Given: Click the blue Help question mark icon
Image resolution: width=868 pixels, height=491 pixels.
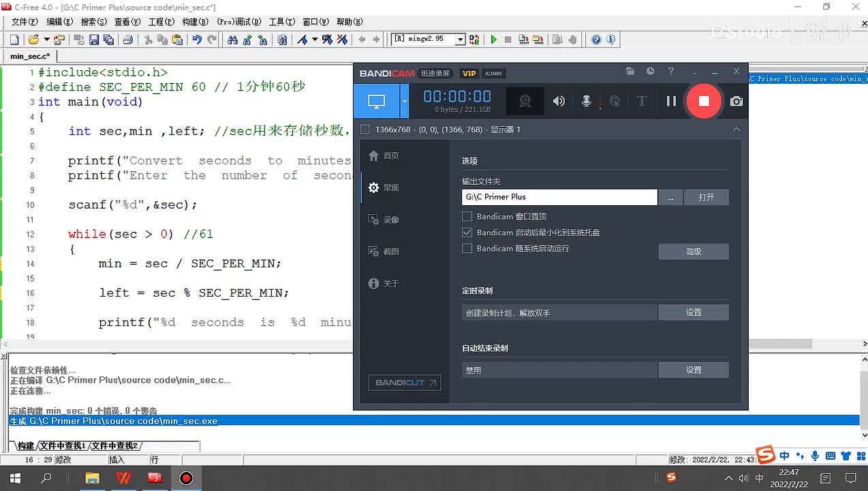Looking at the screenshot, I should [596, 40].
